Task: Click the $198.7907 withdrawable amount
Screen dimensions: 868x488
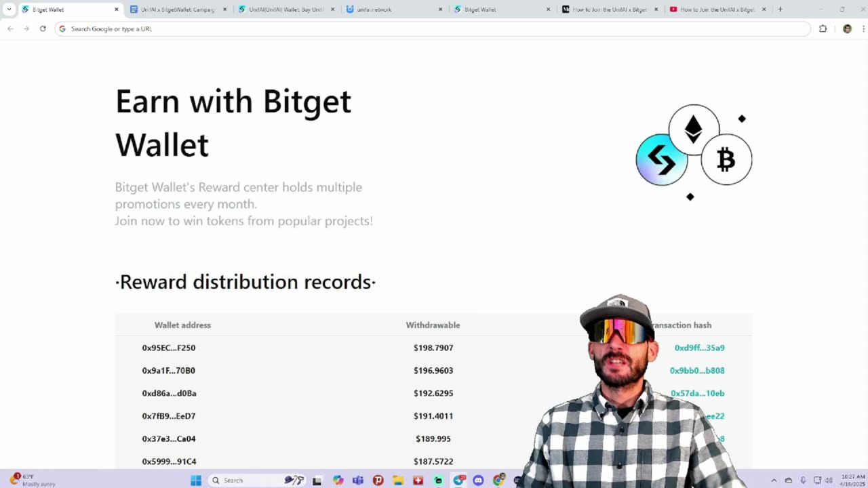Action: point(433,348)
